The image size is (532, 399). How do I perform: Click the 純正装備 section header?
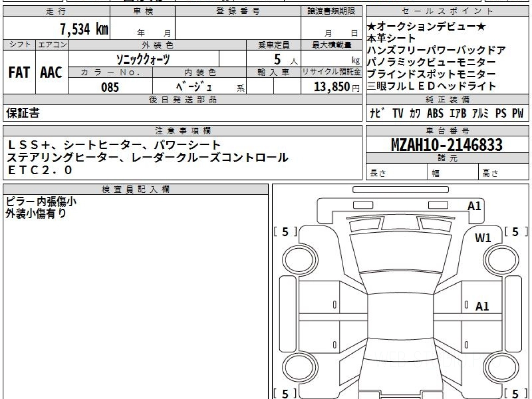(447, 100)
